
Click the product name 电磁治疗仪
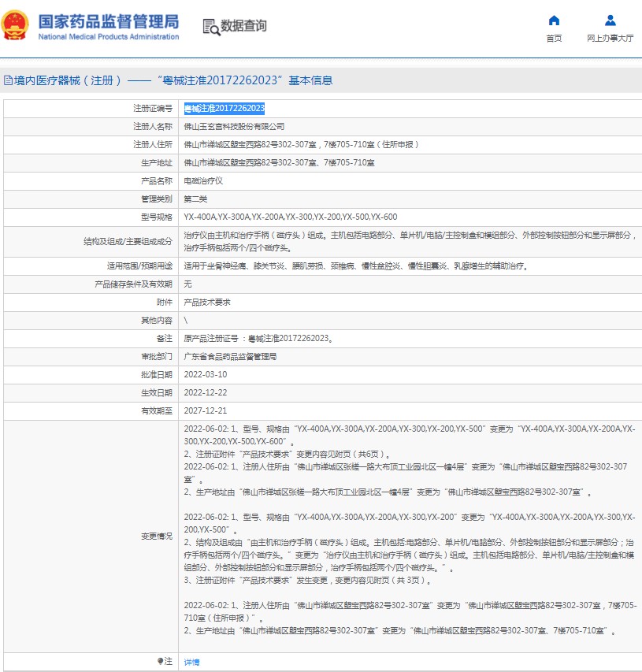coord(203,181)
